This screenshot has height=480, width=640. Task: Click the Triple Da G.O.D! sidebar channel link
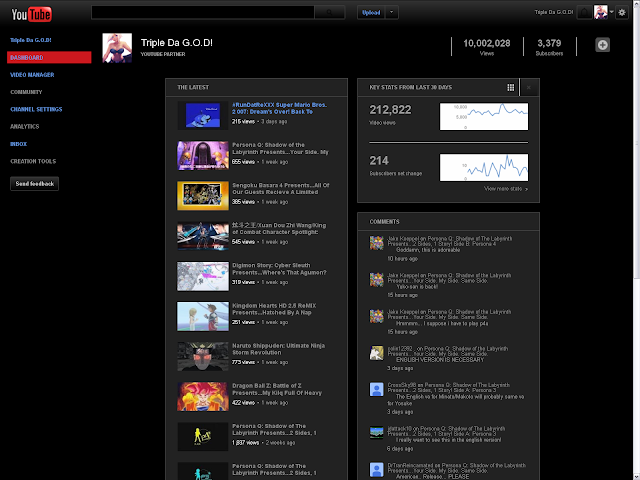(31, 40)
